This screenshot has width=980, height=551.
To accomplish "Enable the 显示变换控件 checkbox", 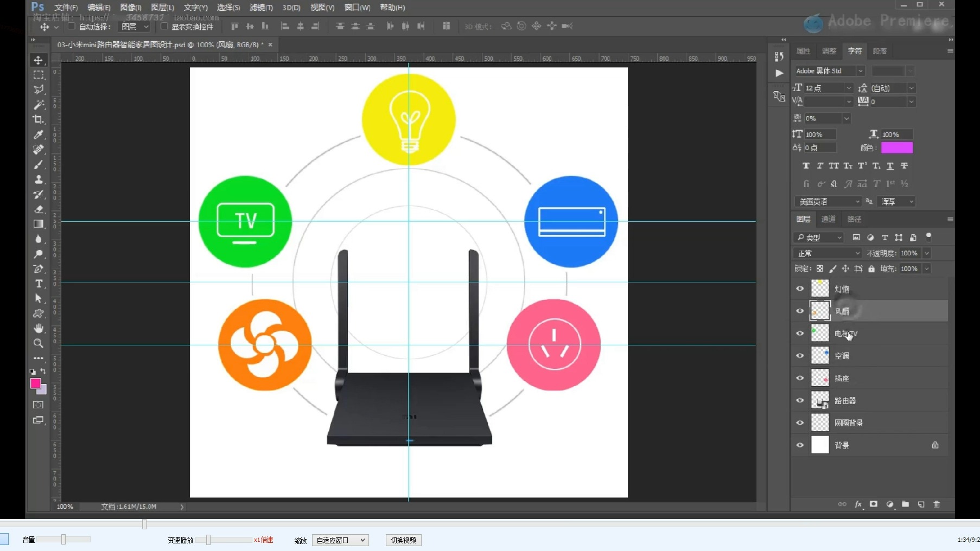I will (164, 26).
